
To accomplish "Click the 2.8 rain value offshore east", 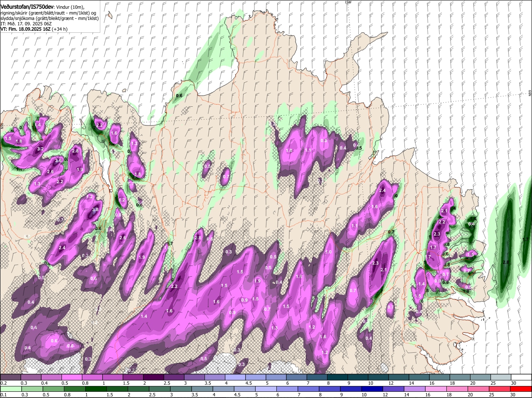I will tap(506, 262).
